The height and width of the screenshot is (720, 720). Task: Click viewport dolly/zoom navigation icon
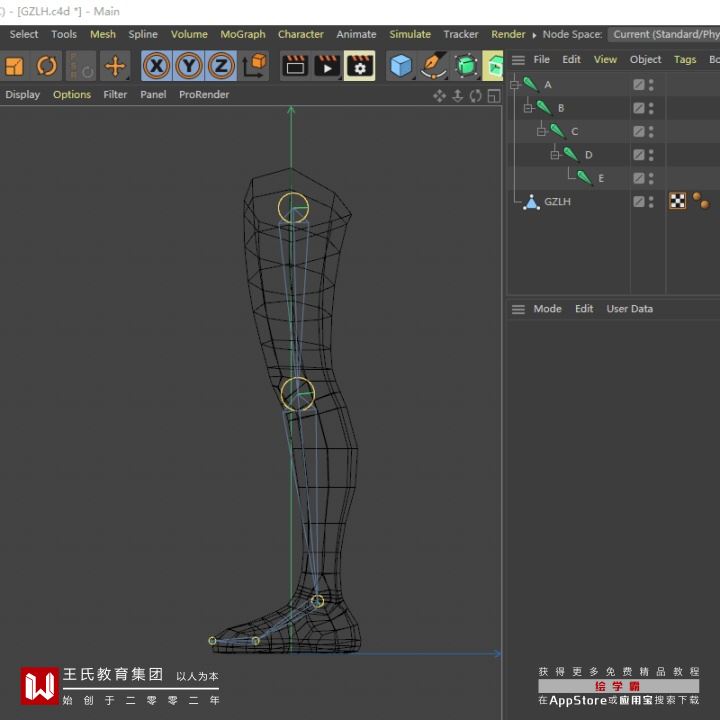[x=457, y=96]
